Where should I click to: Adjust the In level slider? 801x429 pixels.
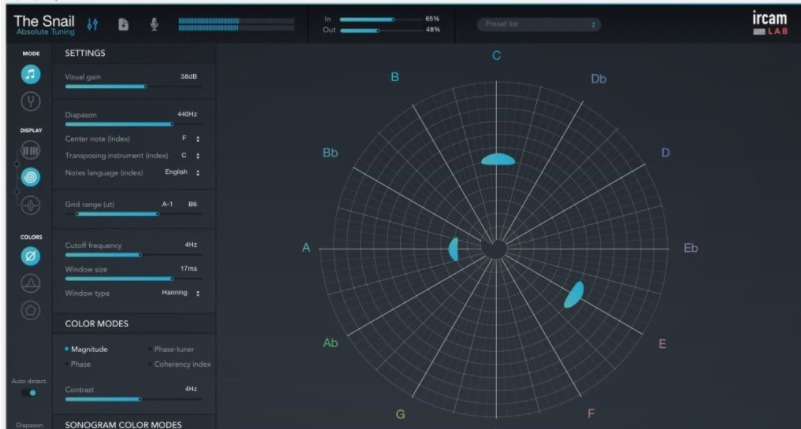(x=381, y=19)
